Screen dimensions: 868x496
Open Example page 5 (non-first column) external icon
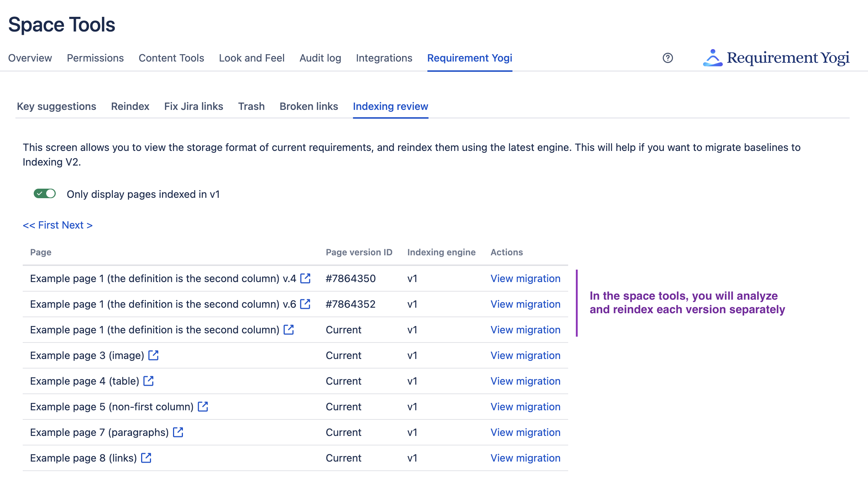point(203,407)
